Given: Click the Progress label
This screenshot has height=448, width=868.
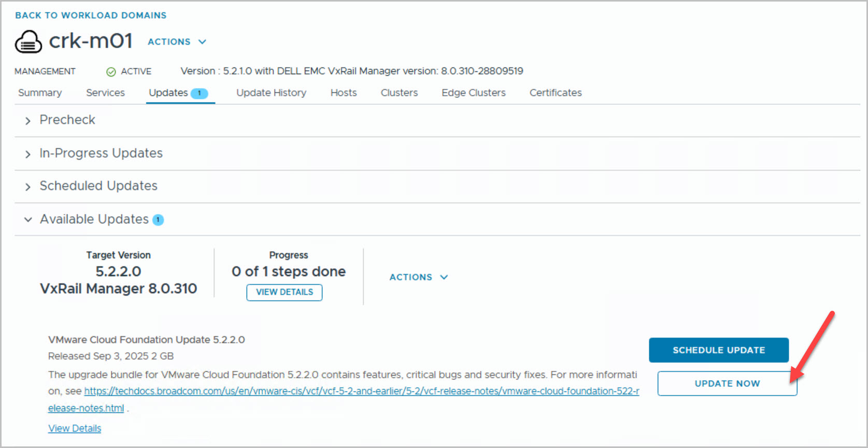Looking at the screenshot, I should [289, 255].
